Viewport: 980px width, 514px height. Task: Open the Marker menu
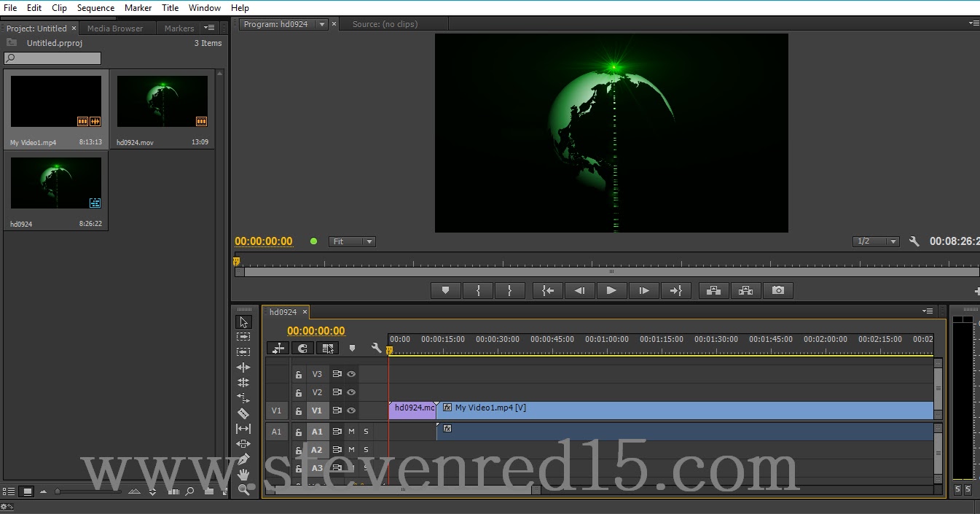point(138,8)
